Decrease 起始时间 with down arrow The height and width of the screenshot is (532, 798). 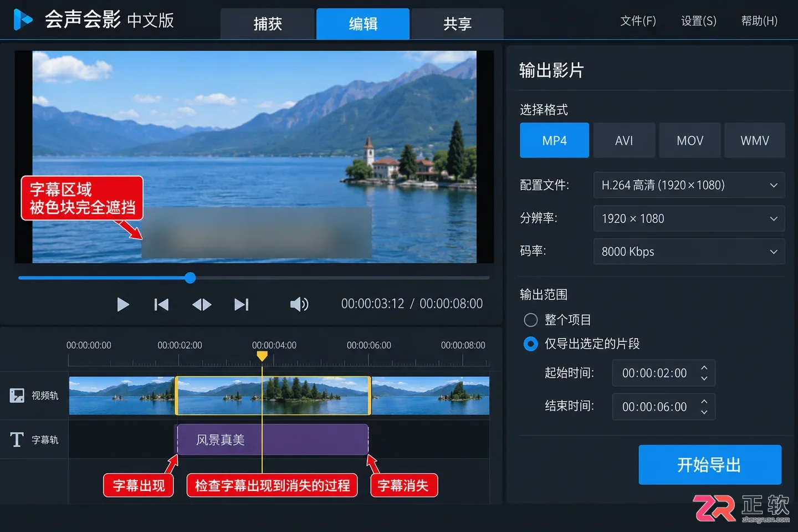pos(704,378)
